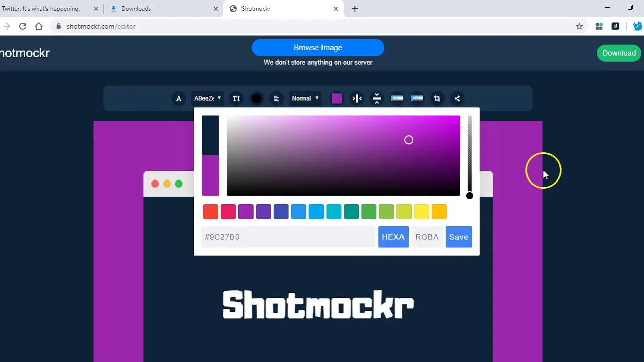The width and height of the screenshot is (644, 362).
Task: Click the yellow dot on mockup window
Action: pos(167,184)
